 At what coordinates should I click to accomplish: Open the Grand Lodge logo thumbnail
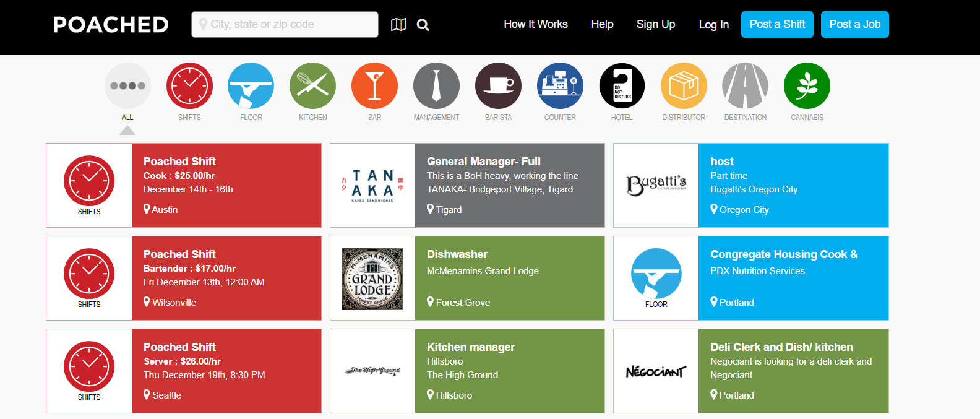click(372, 279)
